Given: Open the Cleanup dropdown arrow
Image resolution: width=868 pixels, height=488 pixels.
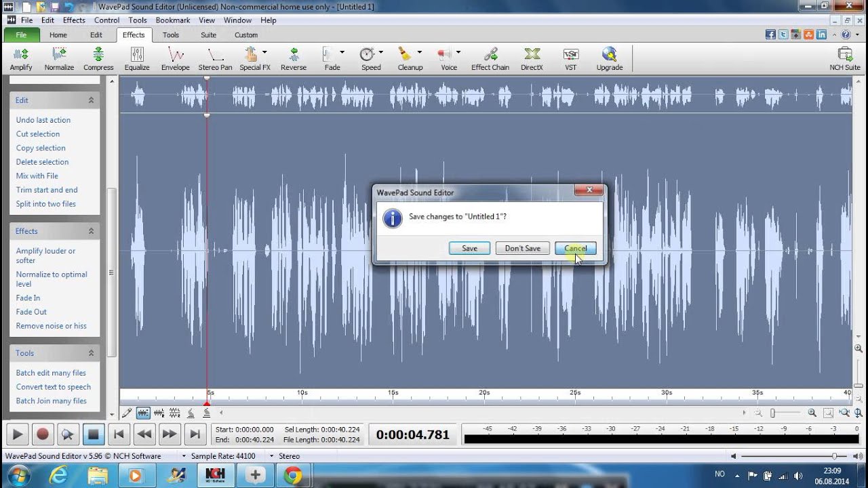Looking at the screenshot, I should click(x=420, y=52).
